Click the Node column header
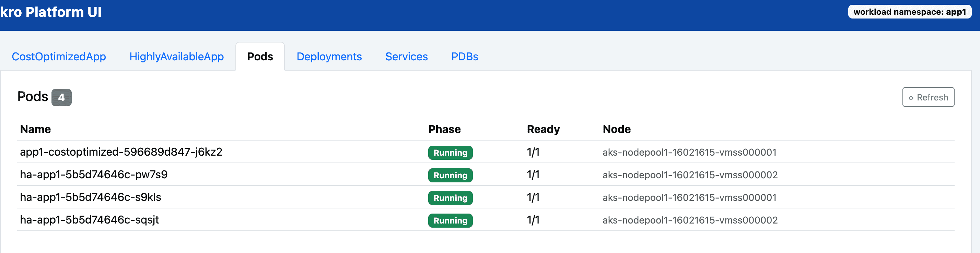 coord(616,129)
